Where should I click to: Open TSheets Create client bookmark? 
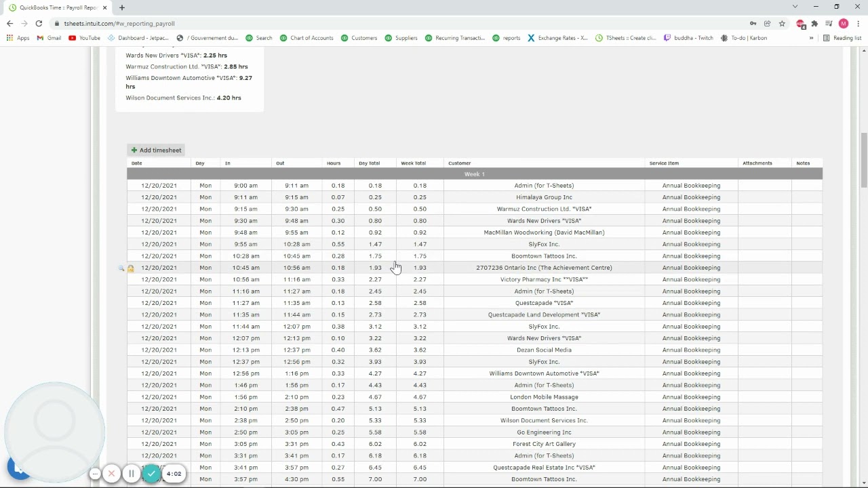pyautogui.click(x=626, y=38)
